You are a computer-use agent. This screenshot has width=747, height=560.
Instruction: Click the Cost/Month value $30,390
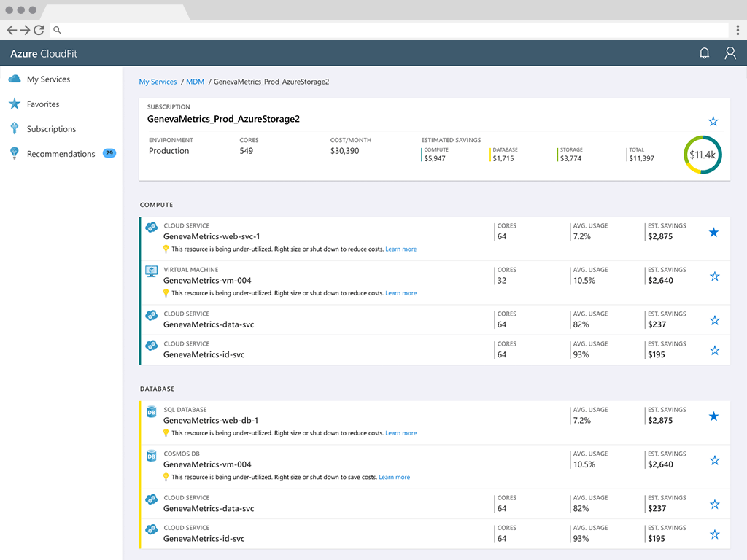pos(344,151)
